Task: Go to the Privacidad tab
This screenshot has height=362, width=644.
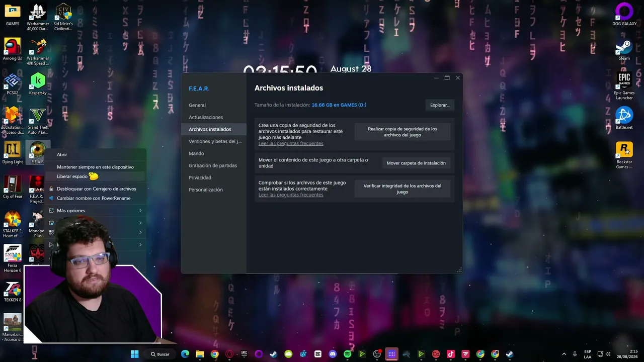Action: pyautogui.click(x=214, y=177)
